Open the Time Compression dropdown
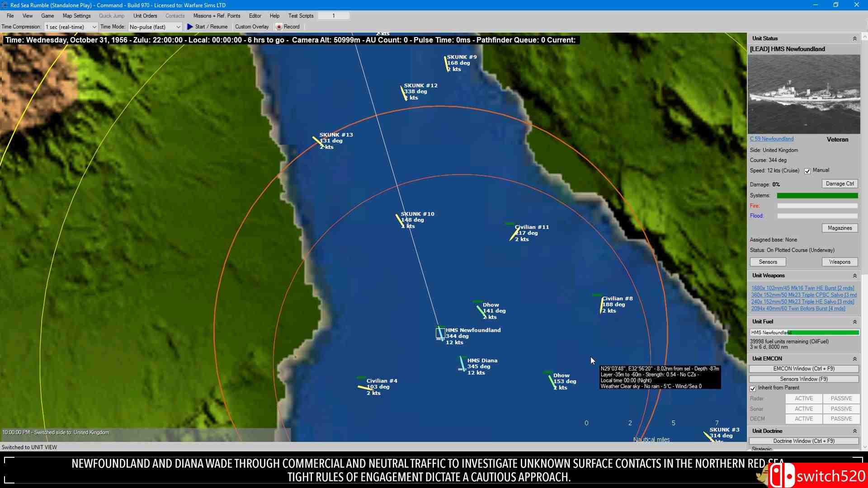The width and height of the screenshot is (868, 488). tap(71, 27)
